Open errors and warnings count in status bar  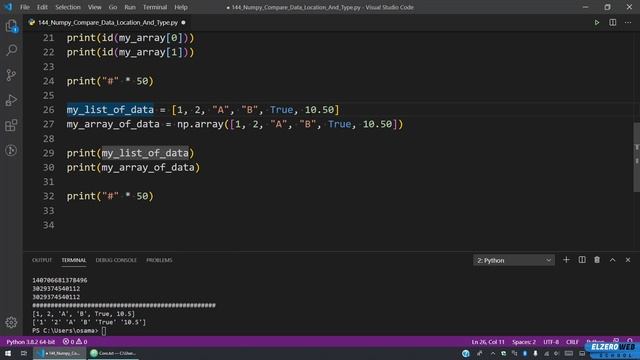(75, 342)
